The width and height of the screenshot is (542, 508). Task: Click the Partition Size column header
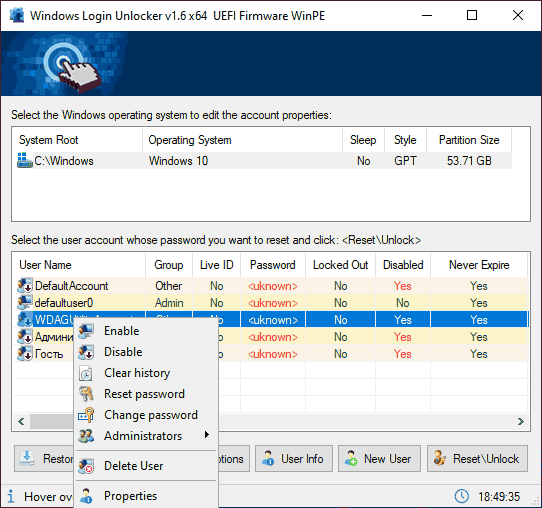469,140
